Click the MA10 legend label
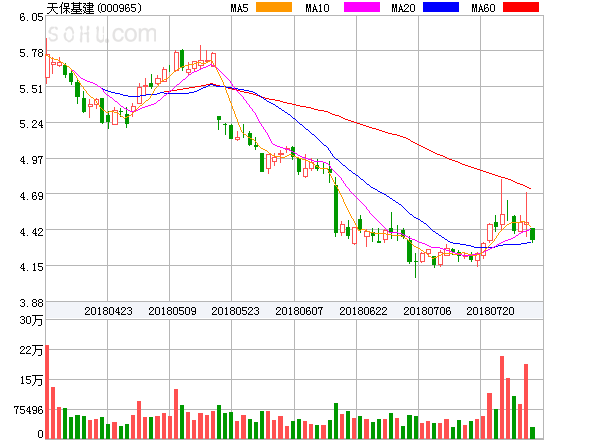This screenshot has height=440, width=600. click(x=317, y=8)
